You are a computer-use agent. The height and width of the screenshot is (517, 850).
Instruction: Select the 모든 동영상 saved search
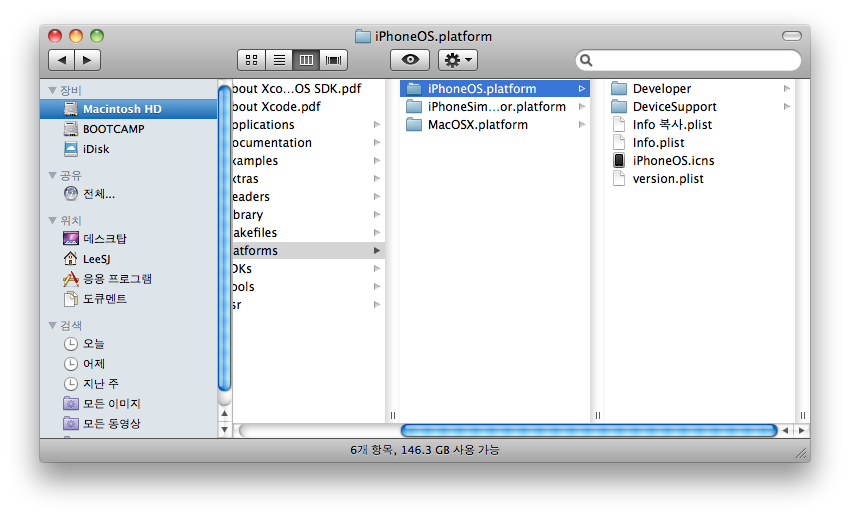click(128, 424)
